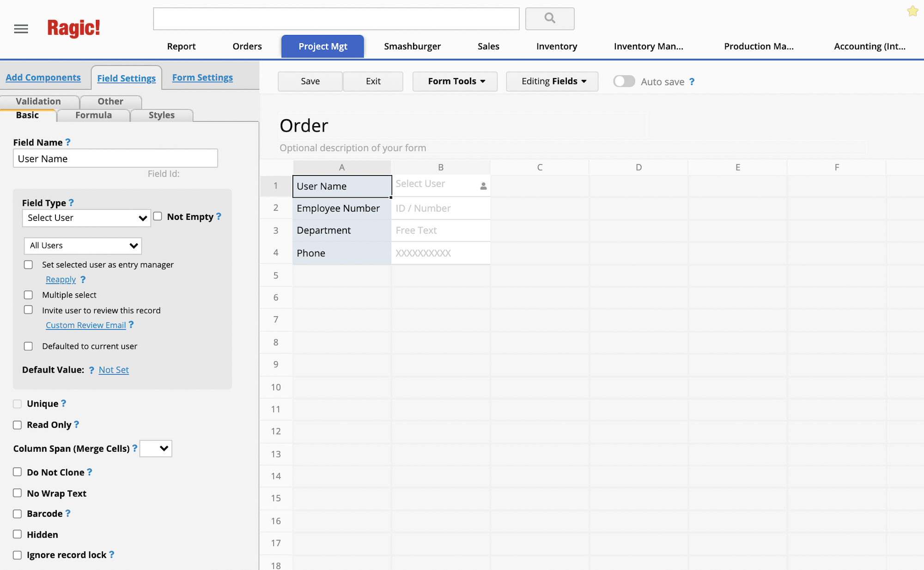Click the ID / Number value cell
Screen dimensions: 924x570
[x=441, y=208]
